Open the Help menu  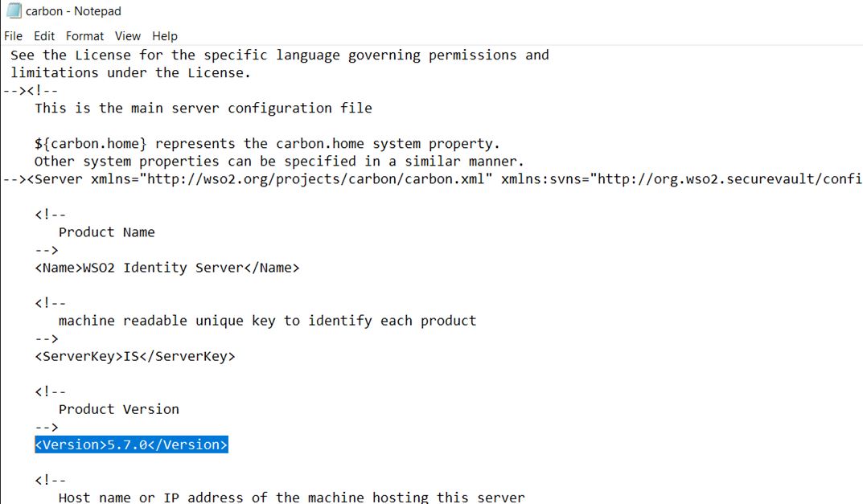(164, 36)
